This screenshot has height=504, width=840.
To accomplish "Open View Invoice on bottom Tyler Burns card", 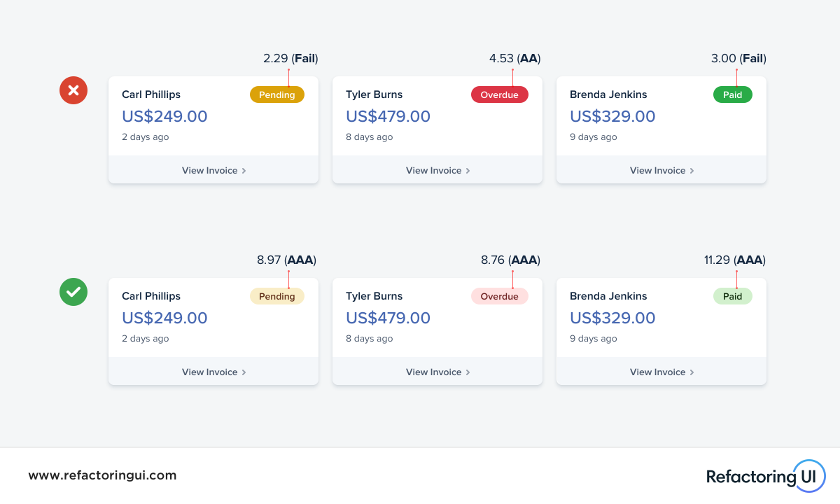I will [437, 372].
